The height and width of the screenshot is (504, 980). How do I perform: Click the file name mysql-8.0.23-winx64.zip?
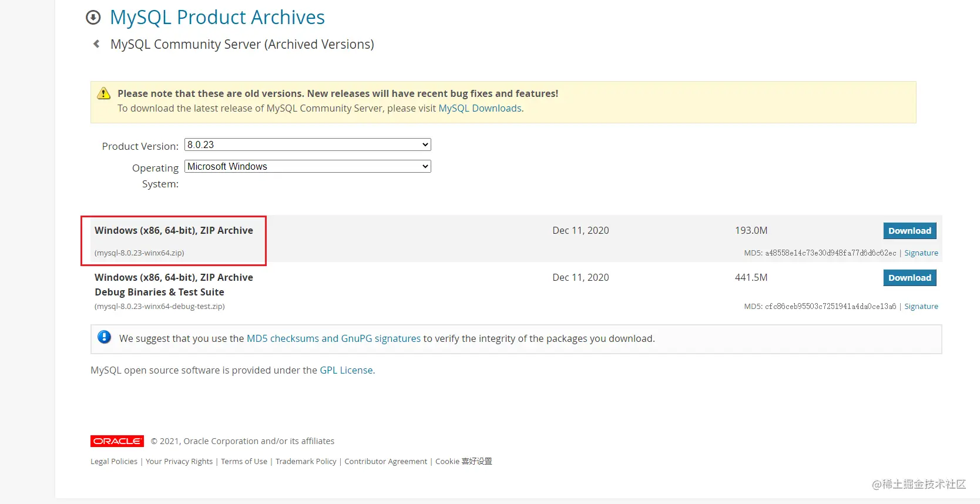pos(139,253)
